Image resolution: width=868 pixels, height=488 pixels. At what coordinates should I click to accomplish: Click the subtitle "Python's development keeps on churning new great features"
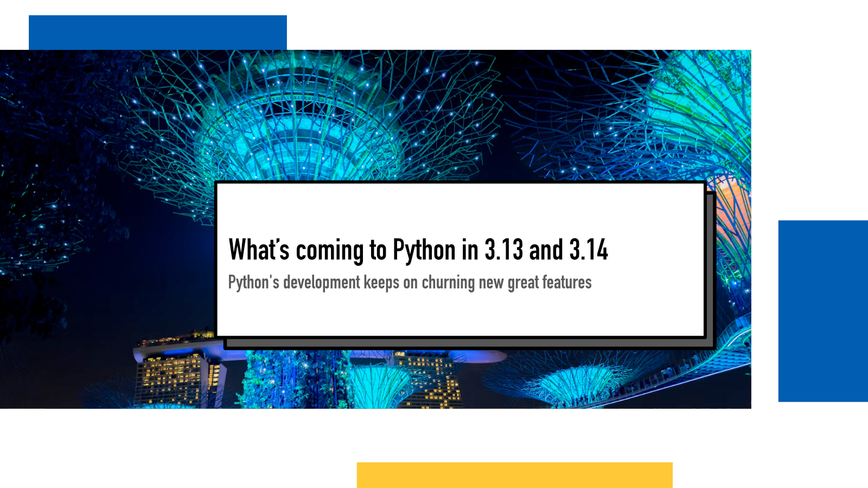410,282
